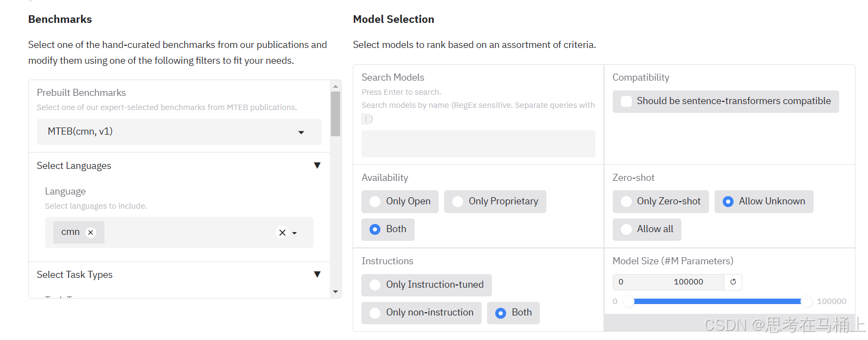Enable sentence-transformers compatible checkbox
868x340 pixels.
[626, 101]
